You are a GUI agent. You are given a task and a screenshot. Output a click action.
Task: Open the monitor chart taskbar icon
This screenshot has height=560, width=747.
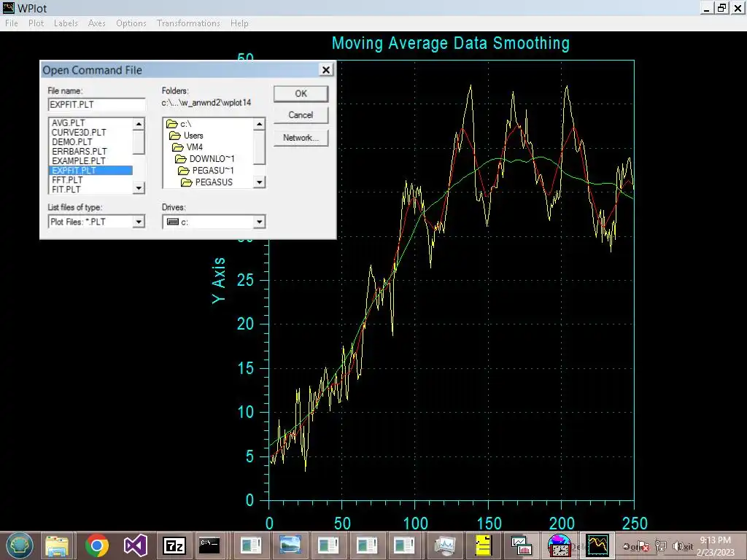coord(445,545)
